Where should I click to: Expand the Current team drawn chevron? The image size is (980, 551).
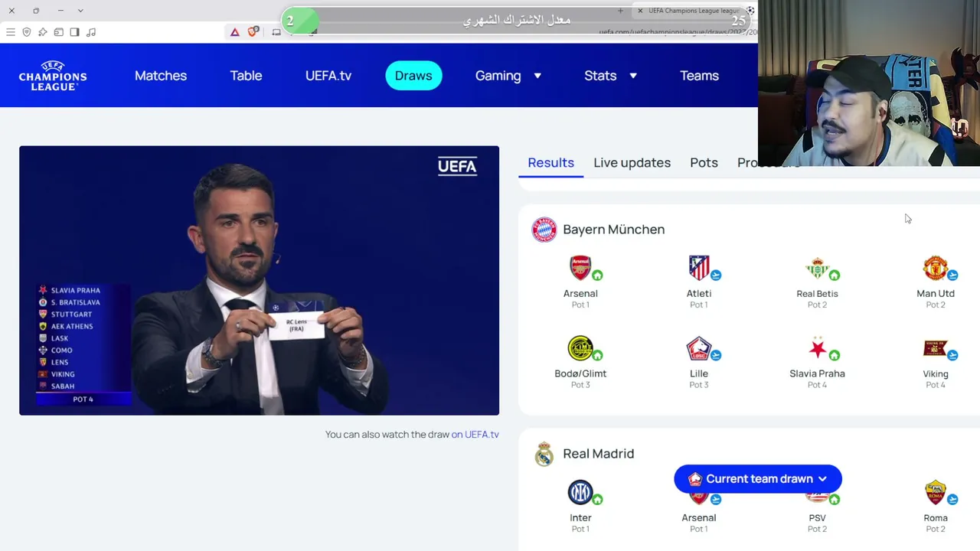pyautogui.click(x=822, y=479)
